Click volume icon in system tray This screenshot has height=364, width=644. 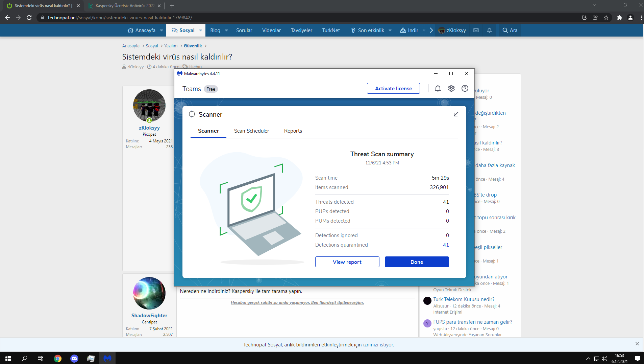tap(604, 359)
